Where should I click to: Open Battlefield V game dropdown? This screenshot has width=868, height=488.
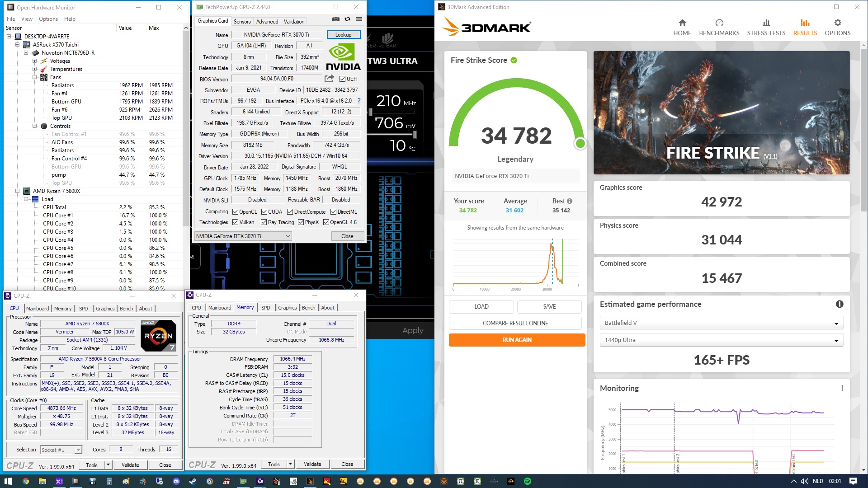click(x=722, y=323)
